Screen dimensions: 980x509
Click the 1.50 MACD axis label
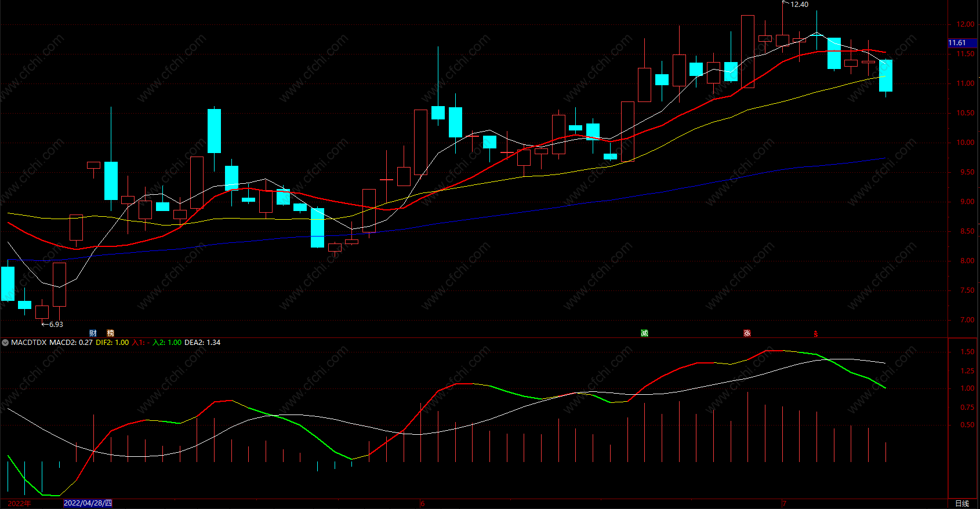967,352
